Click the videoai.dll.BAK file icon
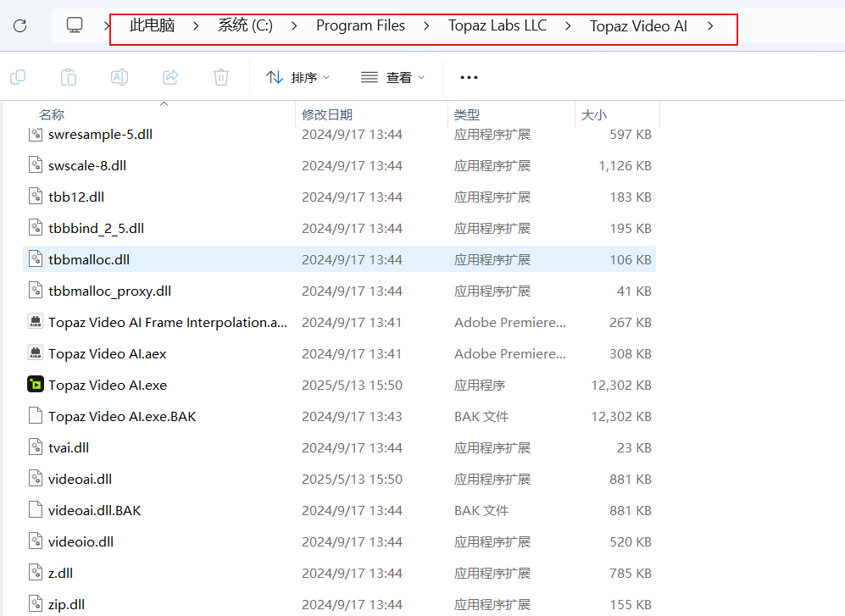 click(x=36, y=510)
